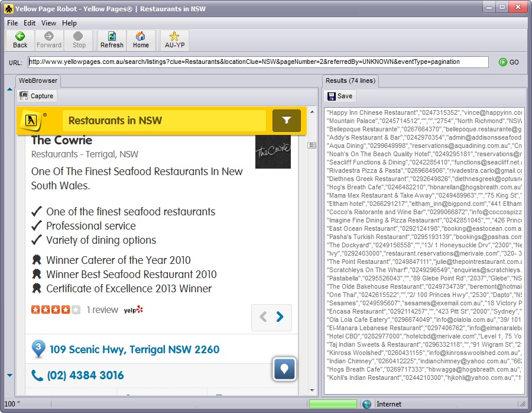
Task: Show previous image with left chevron
Action: coord(264,317)
